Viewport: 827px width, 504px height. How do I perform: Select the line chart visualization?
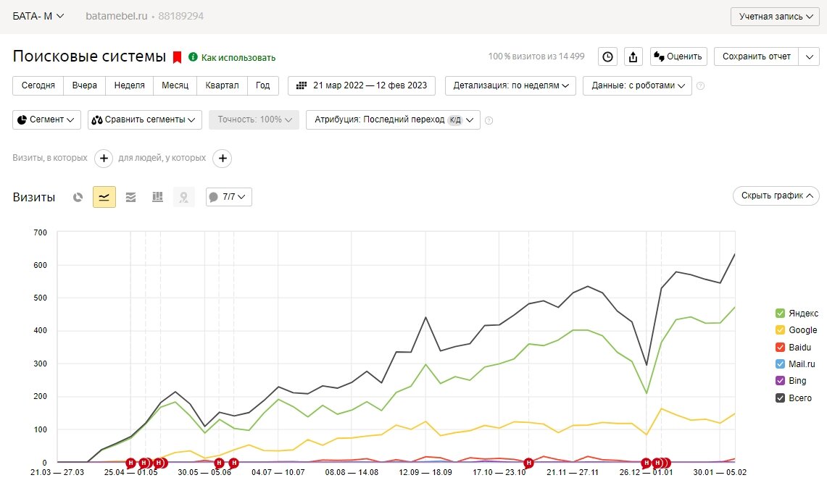[104, 196]
